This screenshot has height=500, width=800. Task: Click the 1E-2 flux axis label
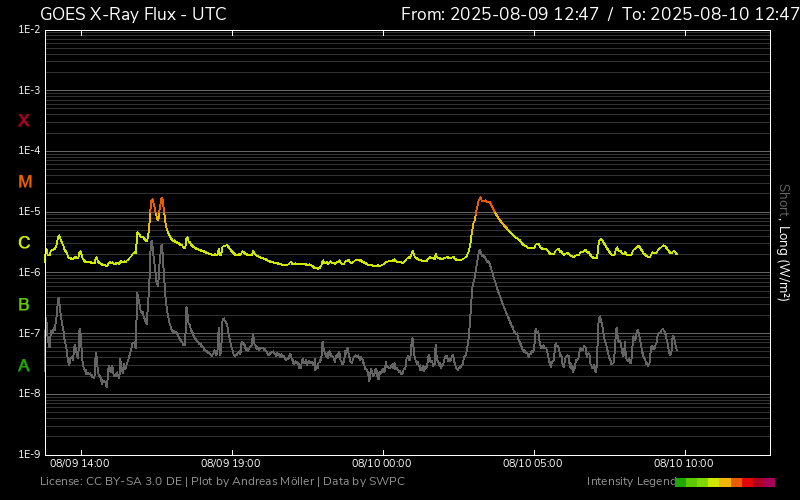click(x=29, y=30)
